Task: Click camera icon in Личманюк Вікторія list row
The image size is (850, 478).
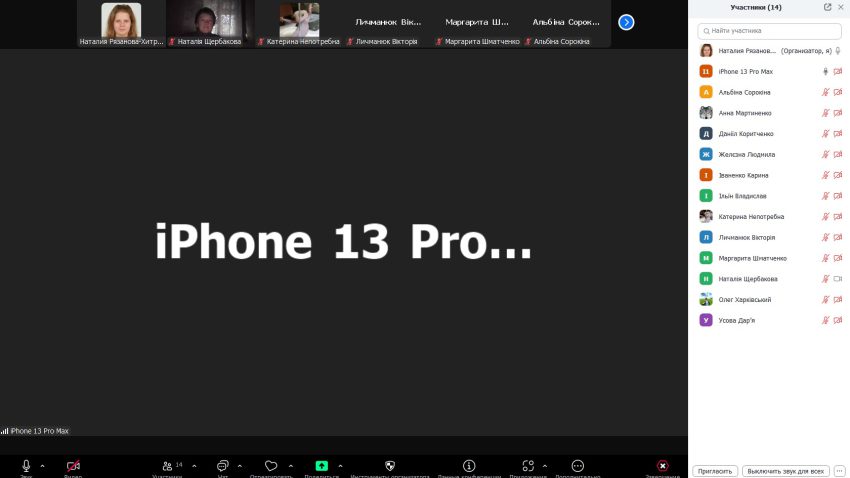Action: (x=838, y=237)
